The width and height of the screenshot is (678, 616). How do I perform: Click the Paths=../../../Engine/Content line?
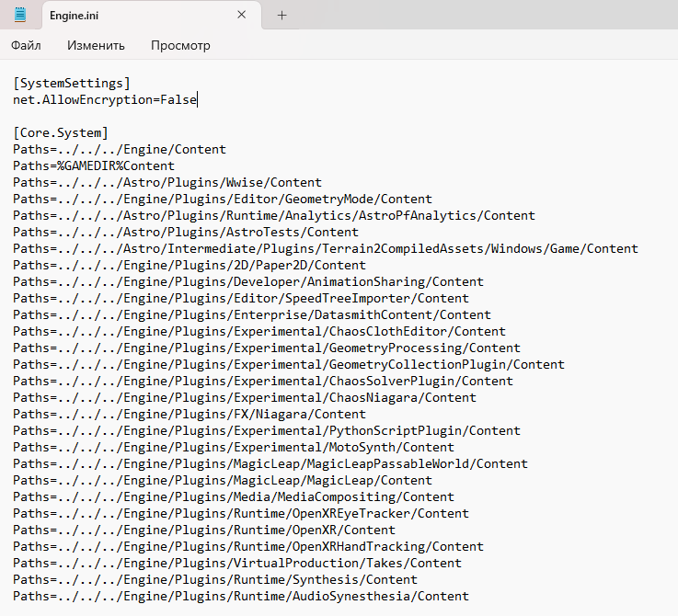click(120, 150)
